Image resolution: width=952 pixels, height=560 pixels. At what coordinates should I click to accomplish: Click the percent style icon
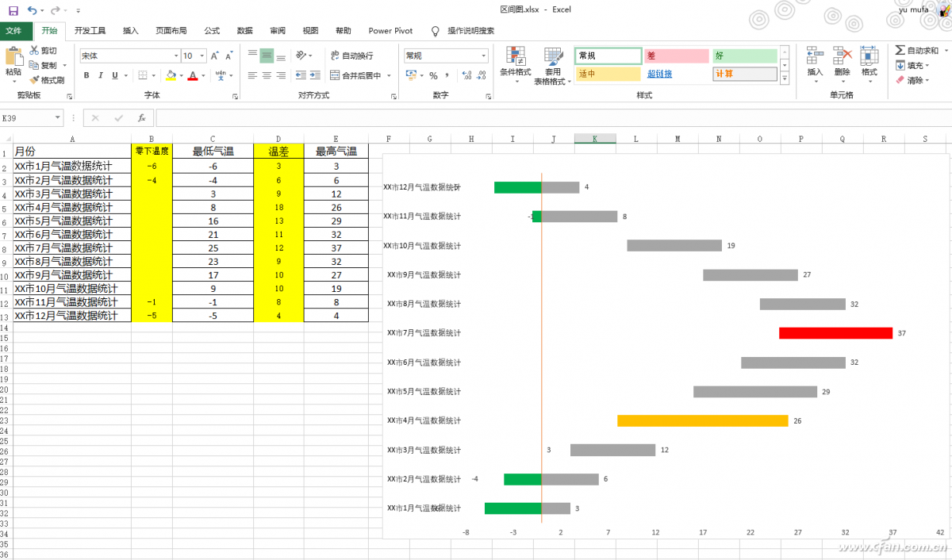pos(433,75)
